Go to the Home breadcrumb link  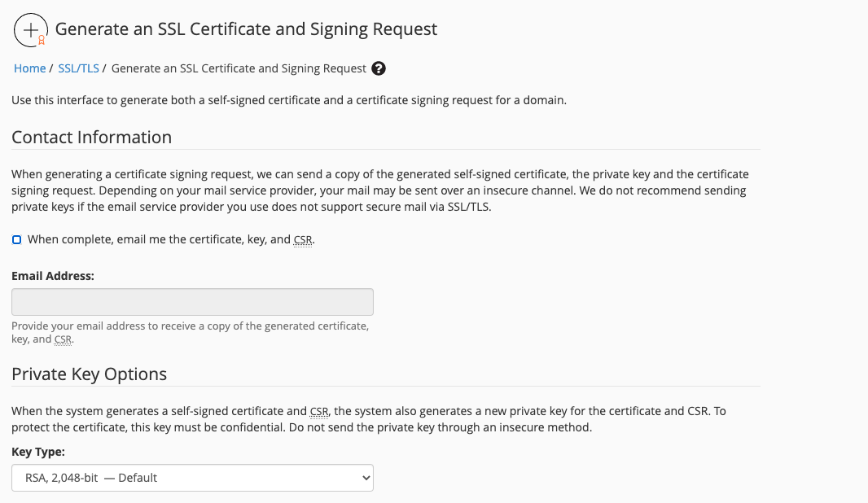click(x=30, y=68)
